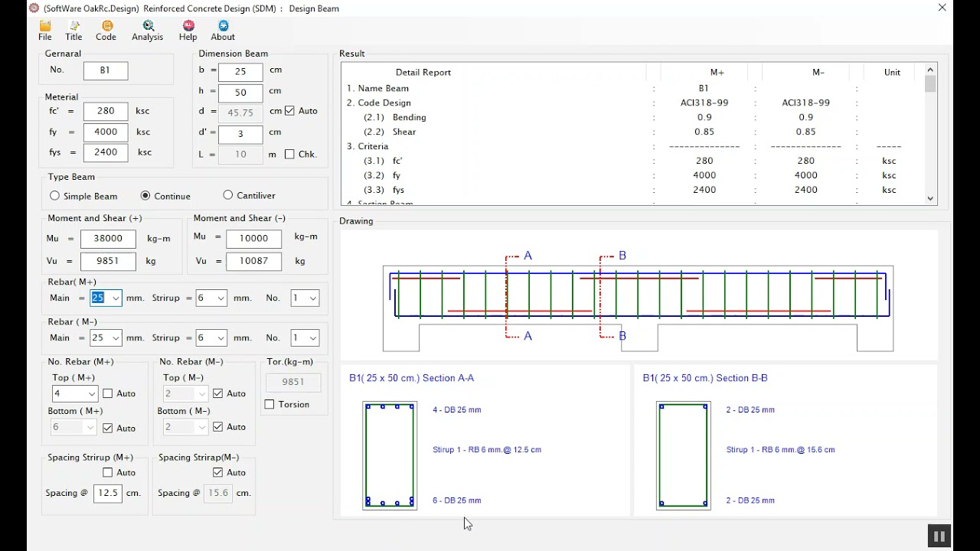The image size is (980, 551).
Task: Click the d' cover input field
Action: 240,134
